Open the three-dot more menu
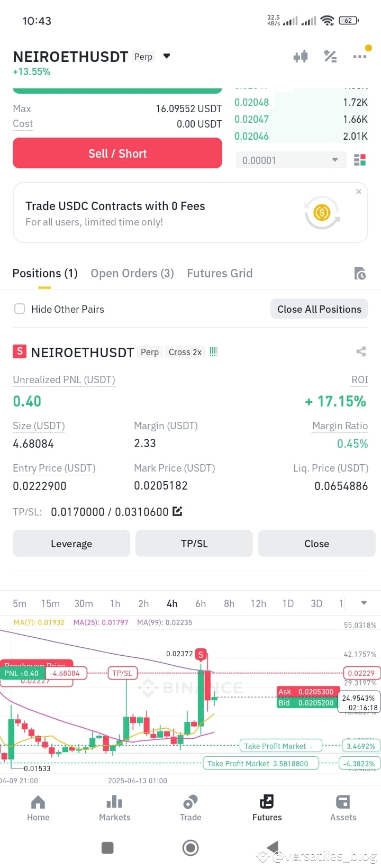The image size is (381, 868). [360, 56]
